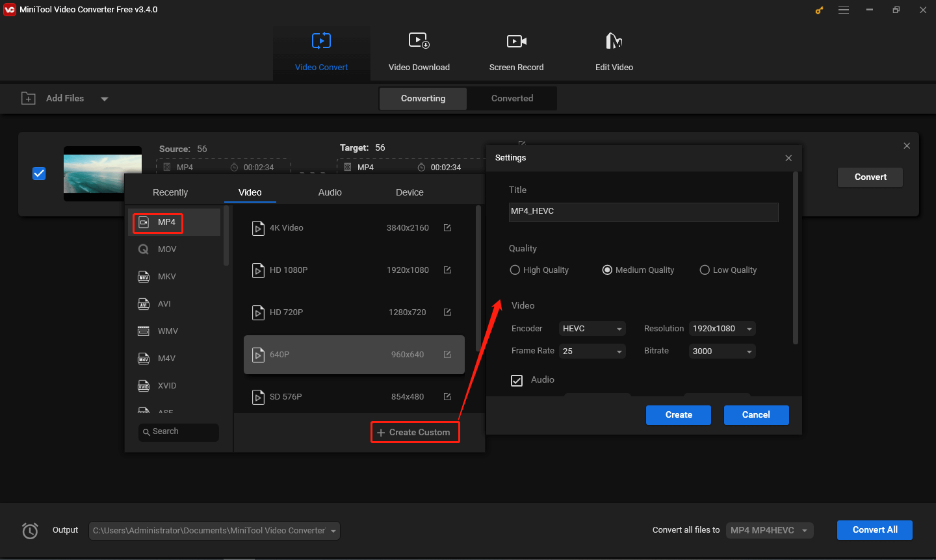Open the Recently tab
The width and height of the screenshot is (936, 560).
pos(170,192)
